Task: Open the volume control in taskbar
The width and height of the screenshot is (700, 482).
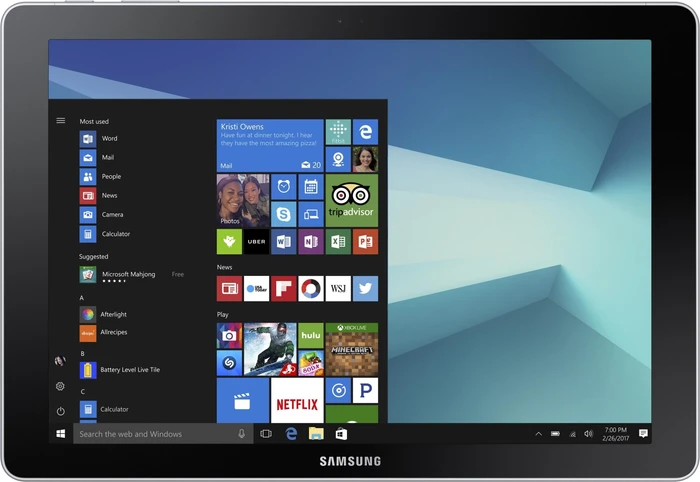Action: click(x=589, y=434)
